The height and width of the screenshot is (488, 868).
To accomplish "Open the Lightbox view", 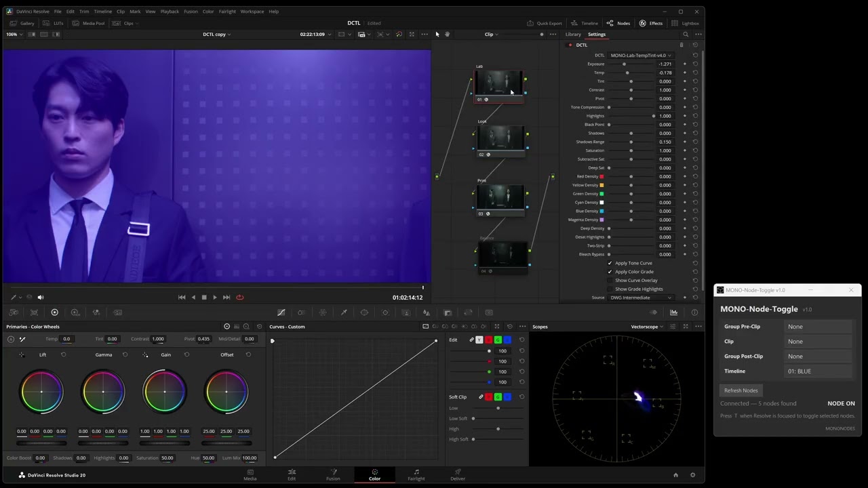I will coord(686,23).
